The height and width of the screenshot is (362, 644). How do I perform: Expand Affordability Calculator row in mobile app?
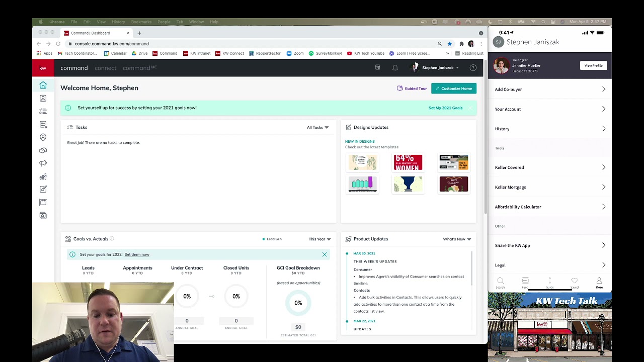coord(550,207)
